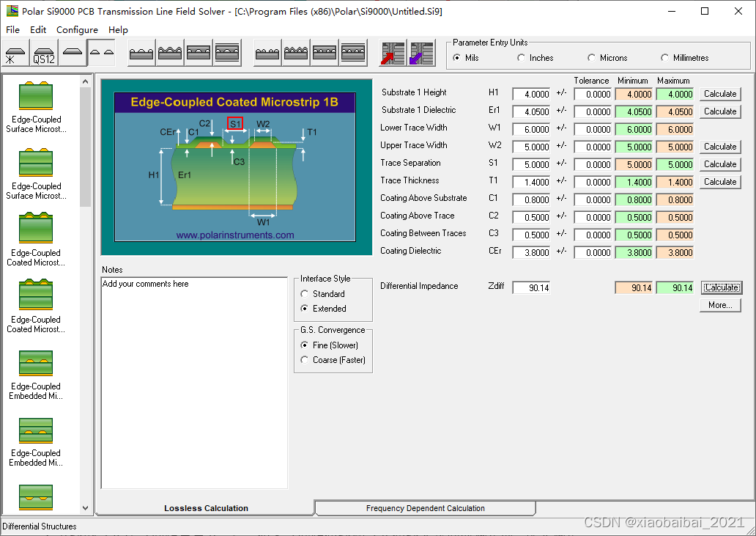Choose the single-trace embedded coplanar structure icon

pos(199,53)
